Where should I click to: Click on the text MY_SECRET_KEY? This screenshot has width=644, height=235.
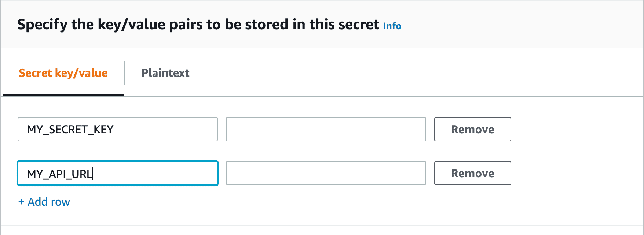click(70, 129)
